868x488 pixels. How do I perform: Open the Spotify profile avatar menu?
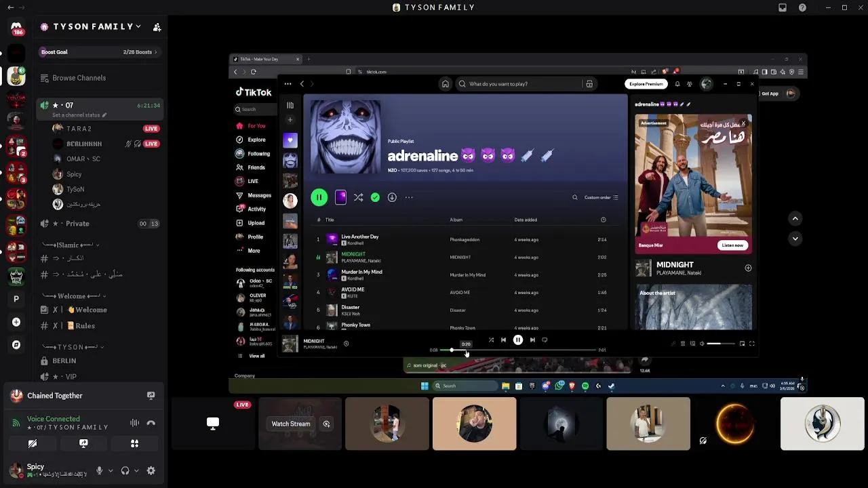pos(707,84)
